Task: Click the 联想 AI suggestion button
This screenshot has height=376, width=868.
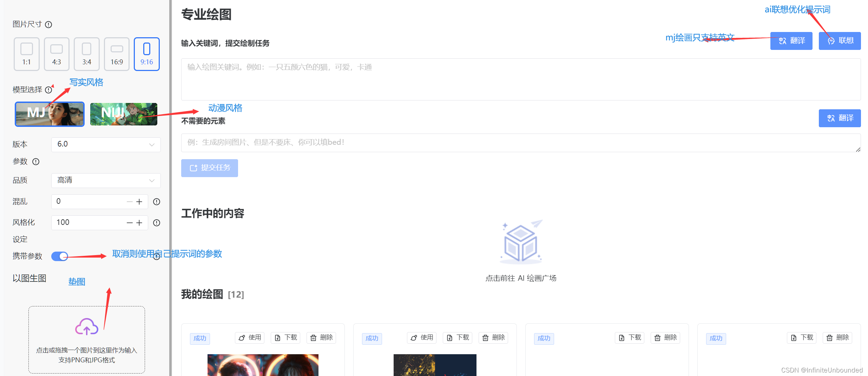Action: click(x=840, y=41)
